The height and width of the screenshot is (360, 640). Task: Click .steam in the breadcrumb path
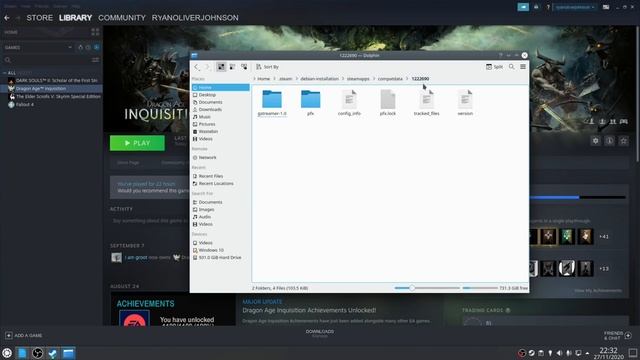point(285,78)
